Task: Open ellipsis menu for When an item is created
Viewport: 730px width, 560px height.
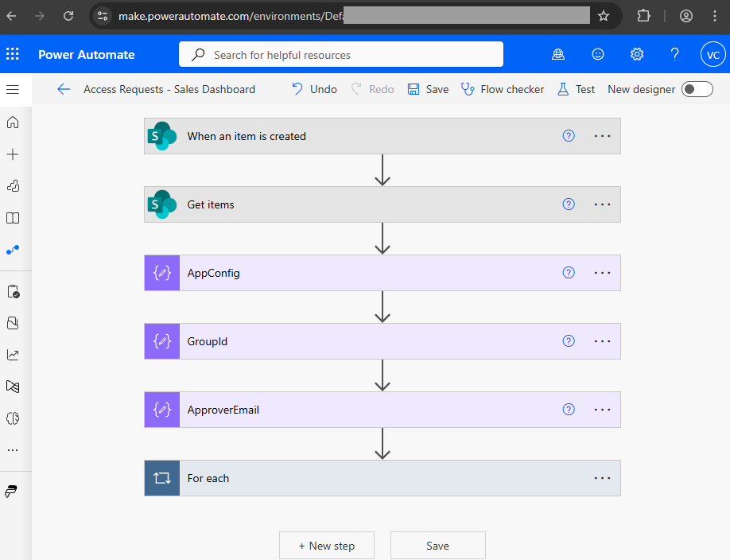Action: [x=602, y=136]
